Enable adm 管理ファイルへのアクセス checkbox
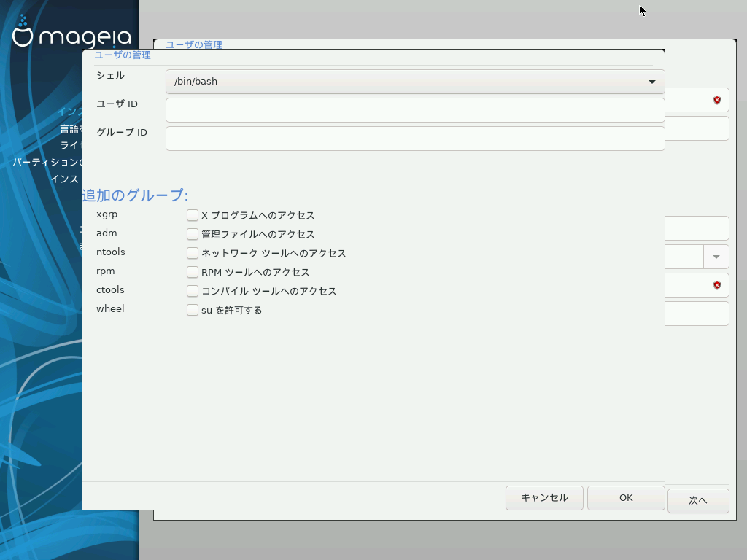 [193, 234]
